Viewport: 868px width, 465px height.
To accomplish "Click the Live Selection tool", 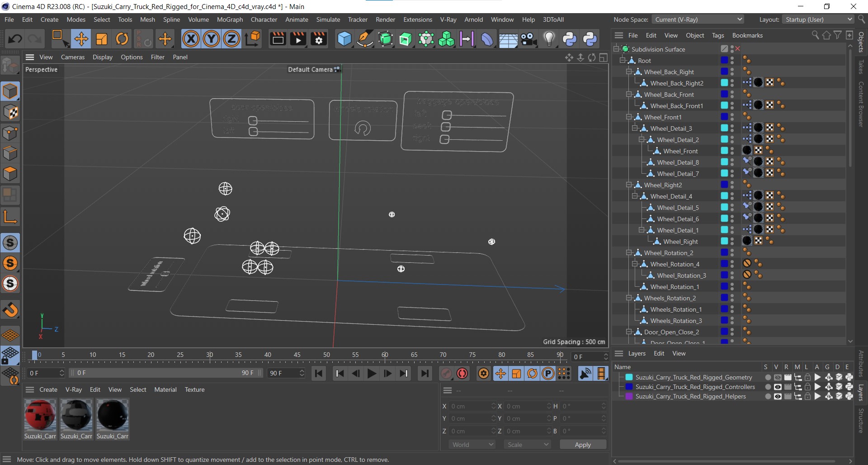I will [59, 39].
